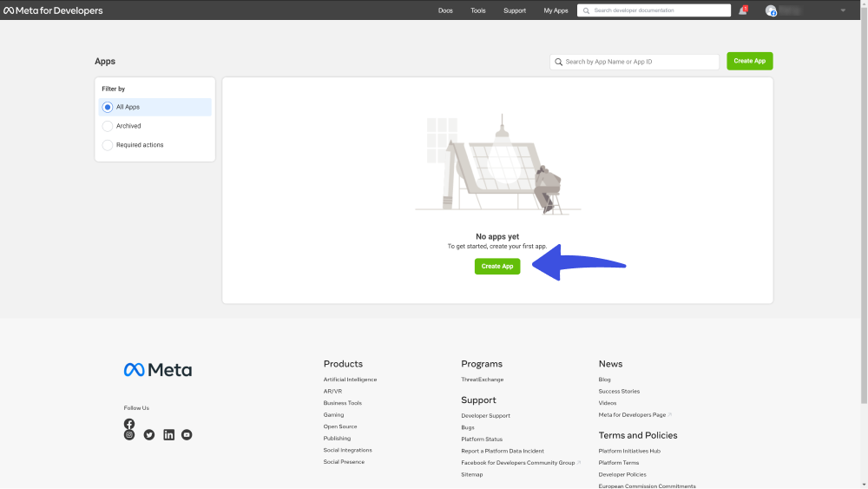
Task: Open the Videos link under News
Action: [608, 403]
